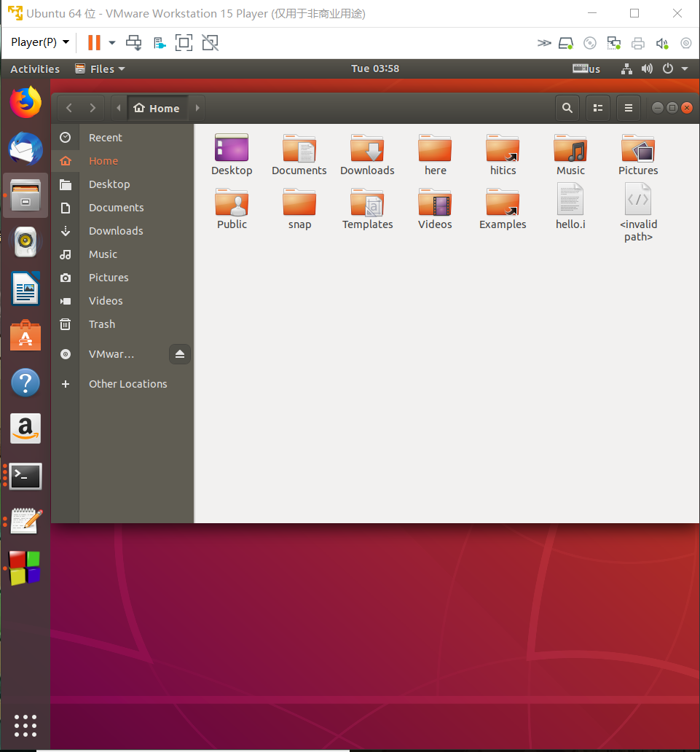Viewport: 700px width, 752px height.
Task: Launch LibreOffice Writer from the dock
Action: (x=25, y=289)
